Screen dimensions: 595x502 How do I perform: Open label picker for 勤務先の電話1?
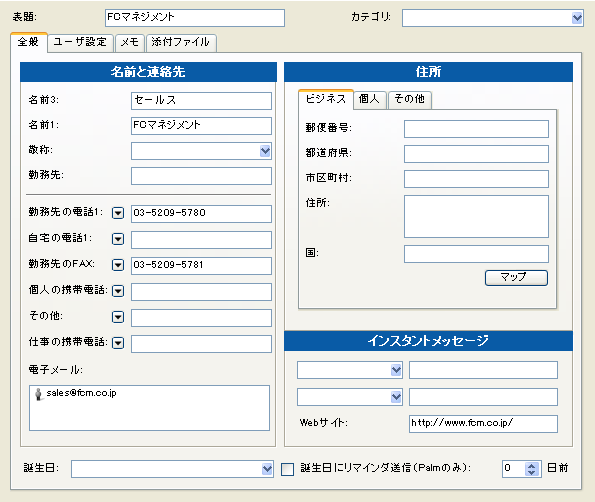118,213
